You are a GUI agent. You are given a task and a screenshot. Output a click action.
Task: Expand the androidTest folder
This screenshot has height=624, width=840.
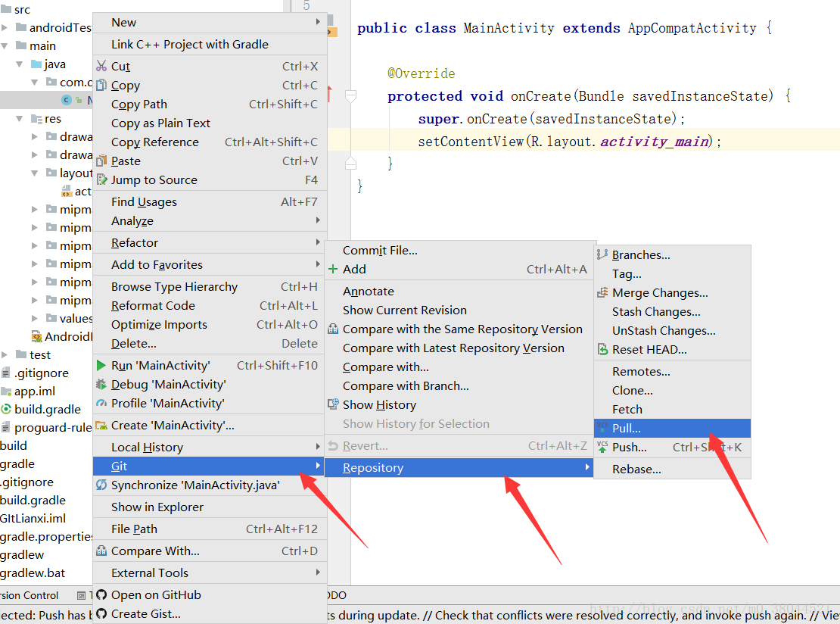click(5, 27)
